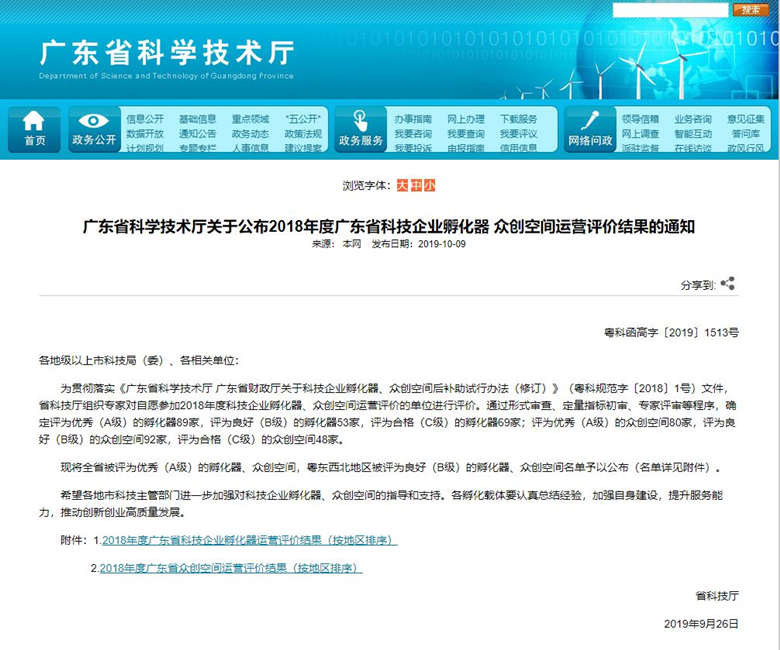This screenshot has height=650, width=780.
Task: Click the 发布日期：2019-10-09 text
Action: 419,244
